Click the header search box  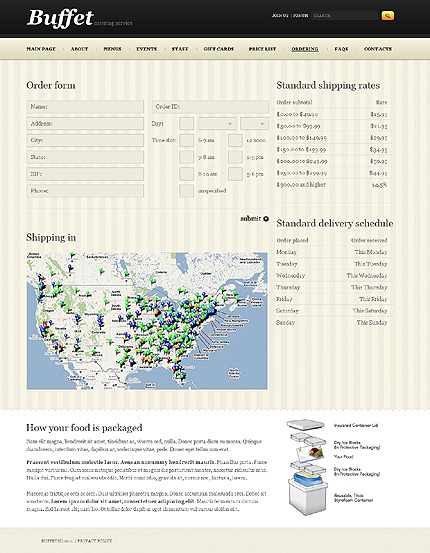click(345, 16)
